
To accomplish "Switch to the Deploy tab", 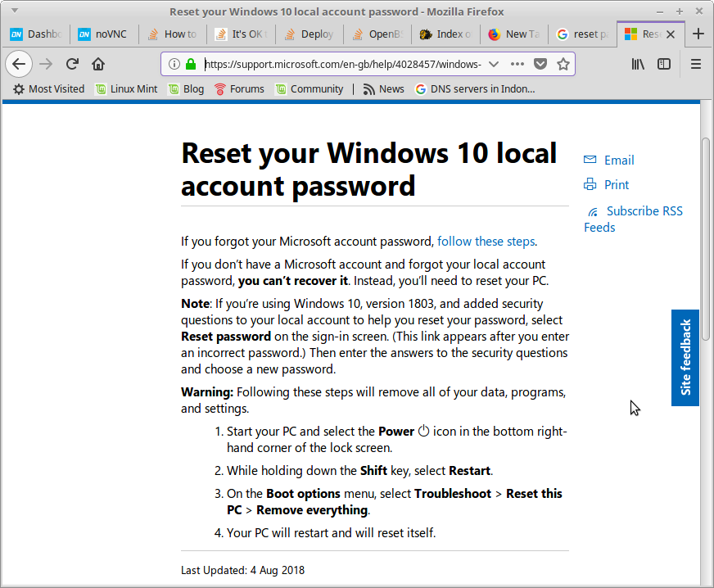I will click(310, 34).
